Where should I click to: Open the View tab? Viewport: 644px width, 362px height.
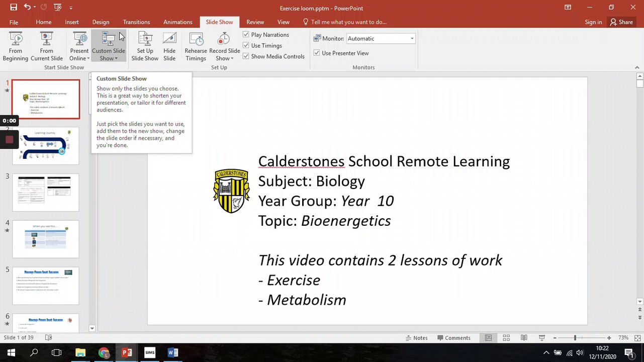(284, 22)
